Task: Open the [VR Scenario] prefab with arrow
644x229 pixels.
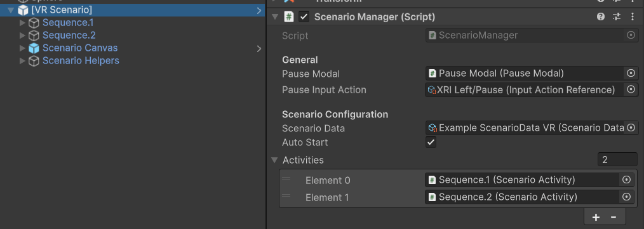Action: click(x=259, y=10)
